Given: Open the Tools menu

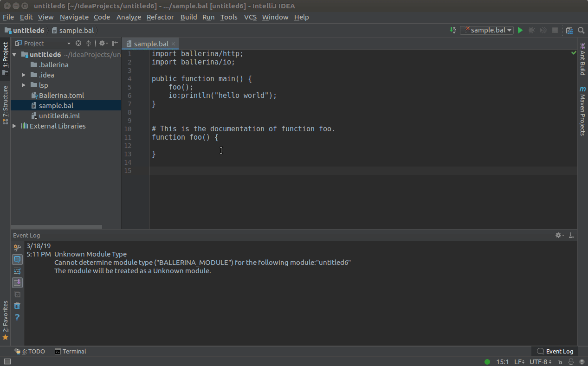Looking at the screenshot, I should 229,17.
